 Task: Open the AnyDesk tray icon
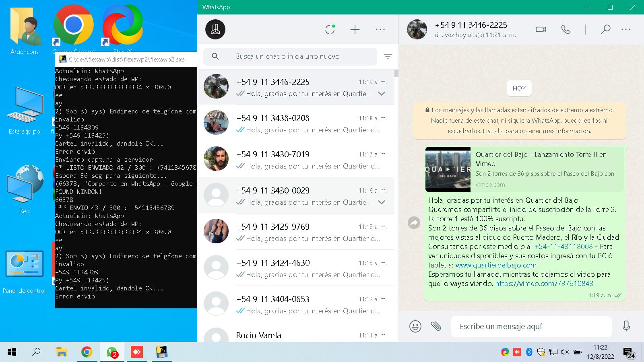517,352
